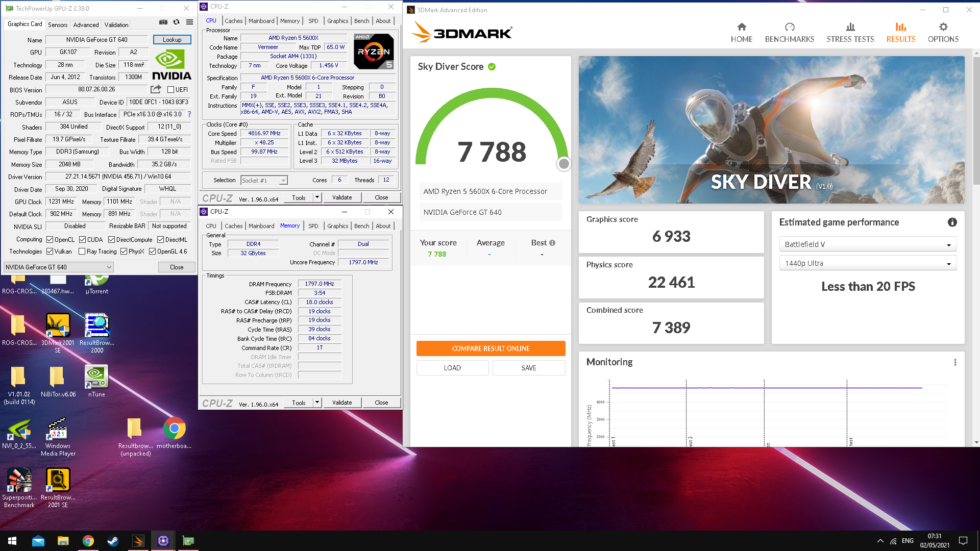This screenshot has width=980, height=551.
Task: Toggle the OpenCL checkbox
Action: click(x=50, y=240)
